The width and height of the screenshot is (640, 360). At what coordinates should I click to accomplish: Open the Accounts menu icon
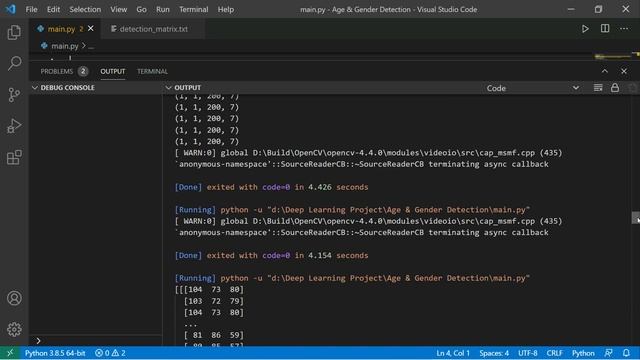tap(14, 298)
